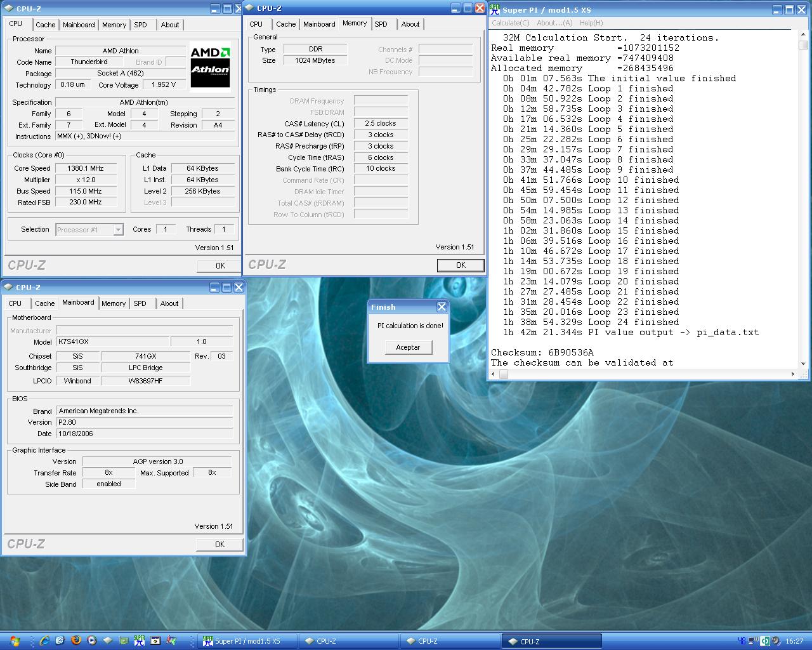The image size is (812, 650).
Task: Click the AGP version 3.0 field
Action: [157, 461]
